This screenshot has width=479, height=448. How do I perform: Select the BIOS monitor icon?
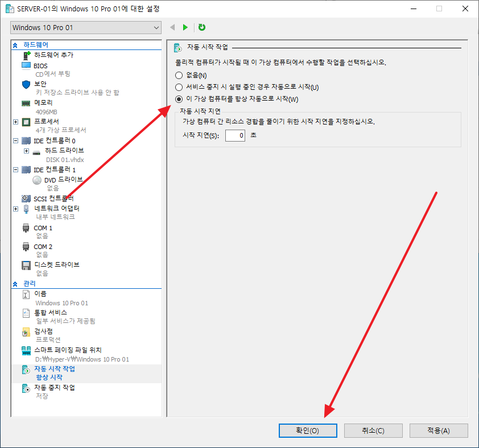point(26,65)
